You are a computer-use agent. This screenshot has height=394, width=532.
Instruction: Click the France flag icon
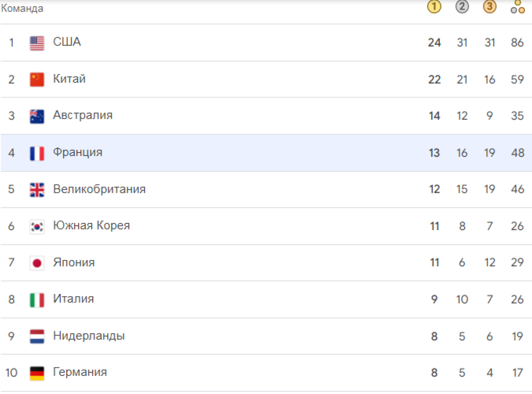[37, 153]
